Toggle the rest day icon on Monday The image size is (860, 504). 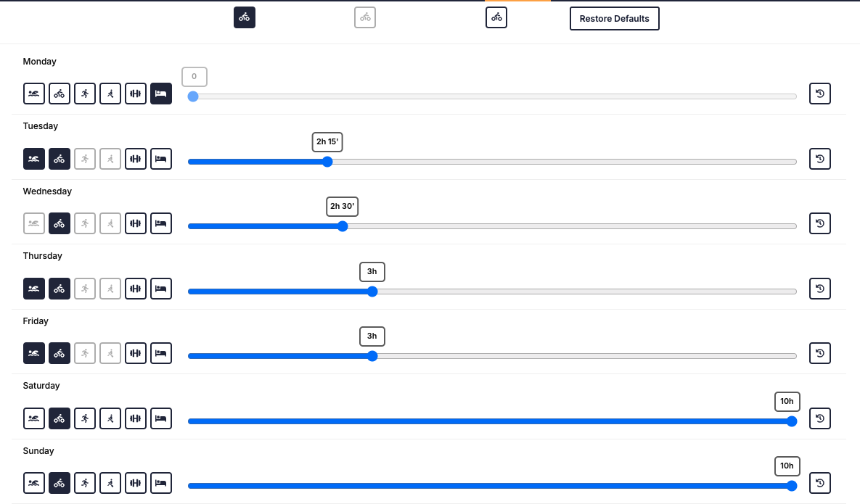pos(161,94)
